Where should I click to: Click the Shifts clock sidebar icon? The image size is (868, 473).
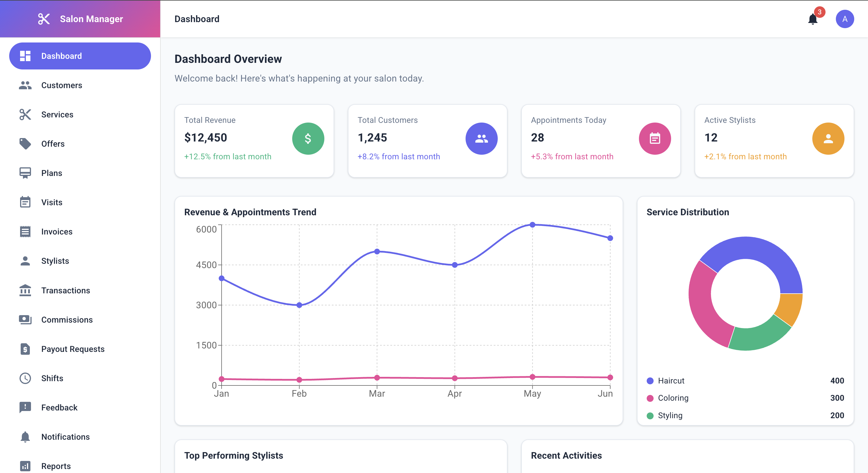point(25,378)
